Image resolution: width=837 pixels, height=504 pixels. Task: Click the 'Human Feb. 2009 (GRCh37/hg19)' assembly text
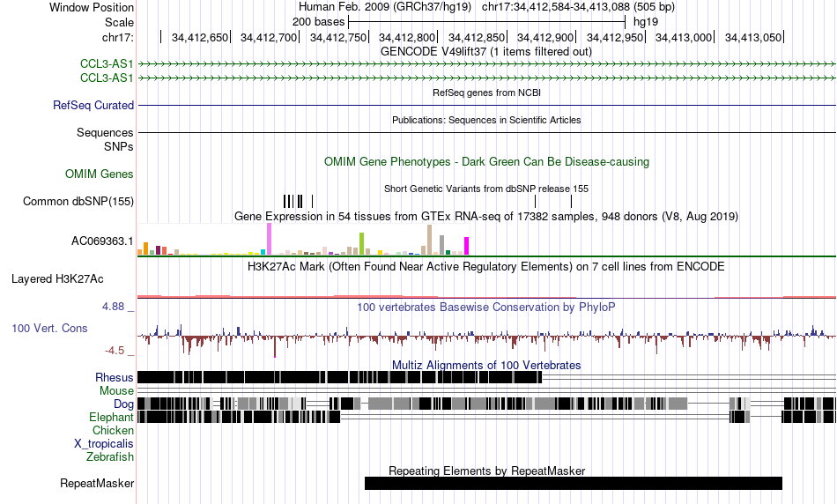coord(385,7)
